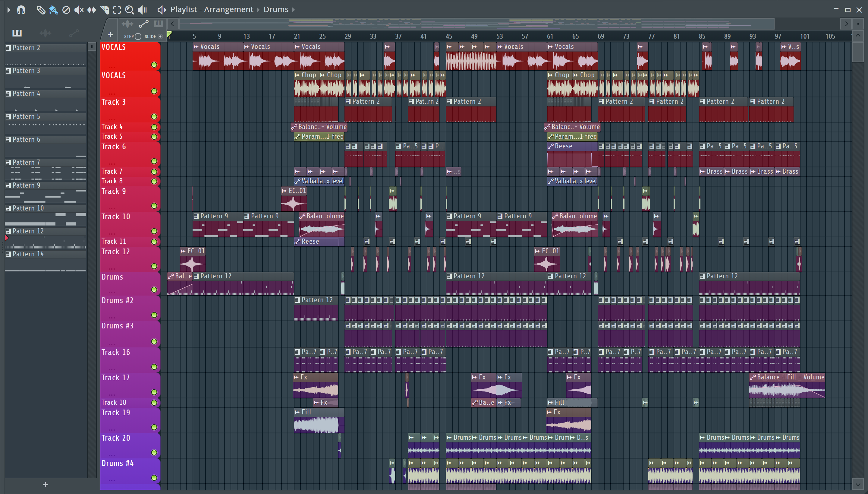
Task: Focus audio clips in playlist header
Action: (127, 24)
